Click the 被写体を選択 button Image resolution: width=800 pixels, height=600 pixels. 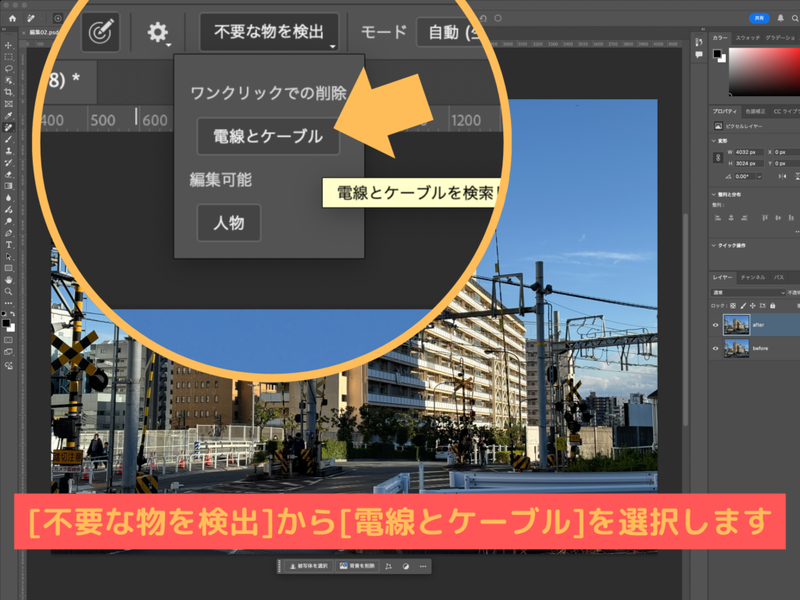point(308,566)
